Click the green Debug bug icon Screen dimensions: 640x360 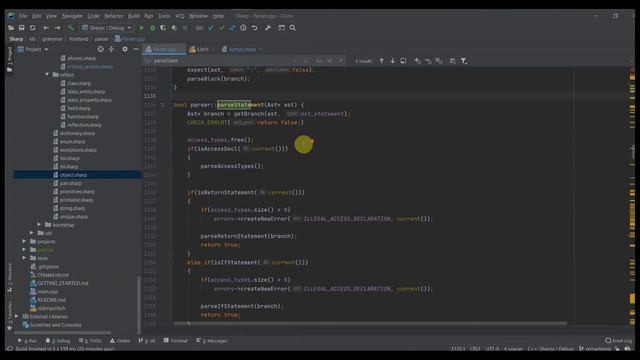pos(152,28)
